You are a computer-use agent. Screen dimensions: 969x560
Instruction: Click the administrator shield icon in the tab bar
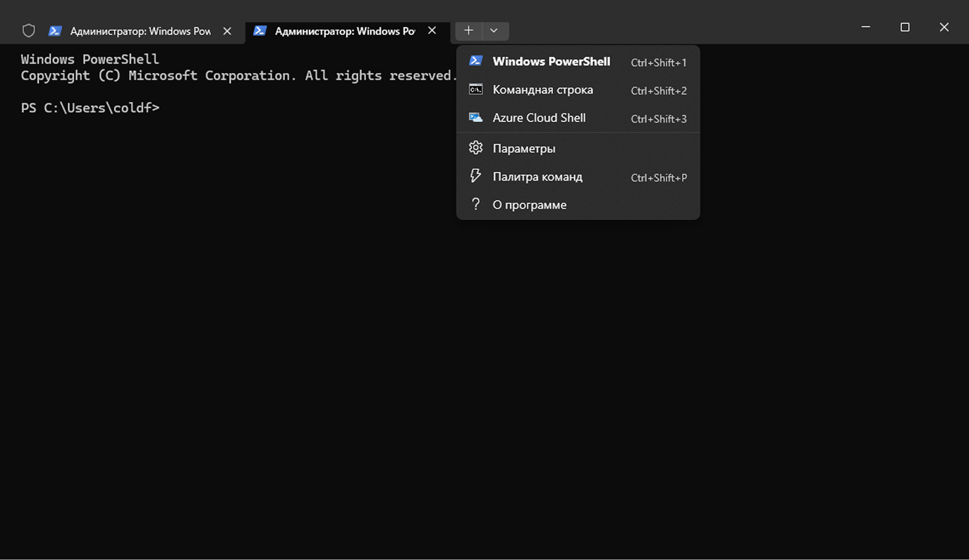pyautogui.click(x=28, y=31)
